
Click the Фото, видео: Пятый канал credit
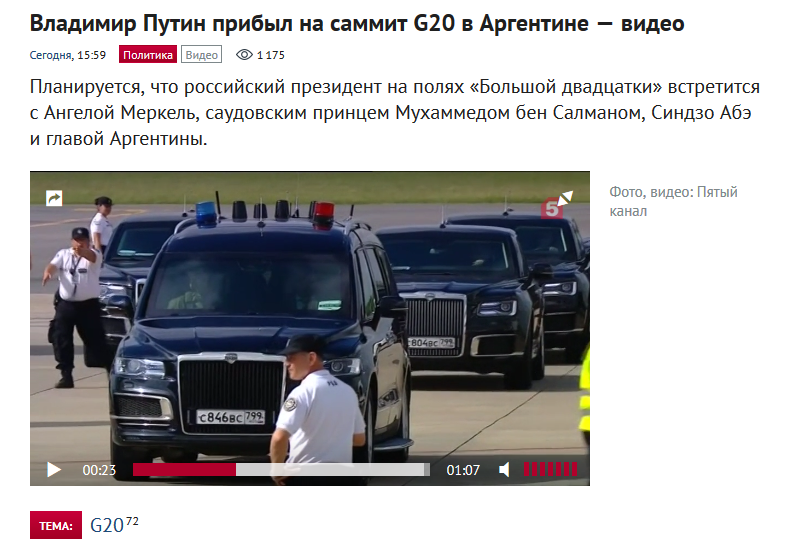pyautogui.click(x=673, y=201)
